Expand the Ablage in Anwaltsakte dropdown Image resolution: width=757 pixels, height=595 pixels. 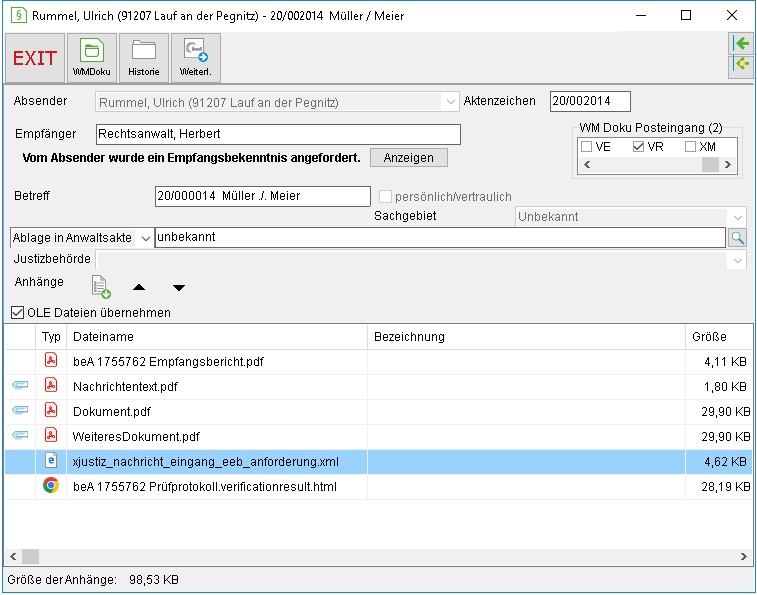[145, 238]
